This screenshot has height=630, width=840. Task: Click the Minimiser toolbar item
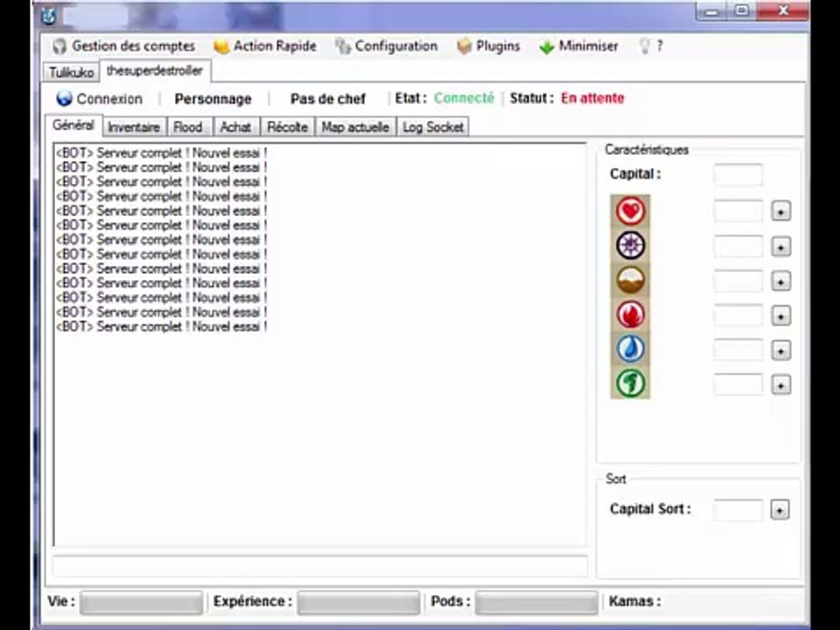click(578, 46)
